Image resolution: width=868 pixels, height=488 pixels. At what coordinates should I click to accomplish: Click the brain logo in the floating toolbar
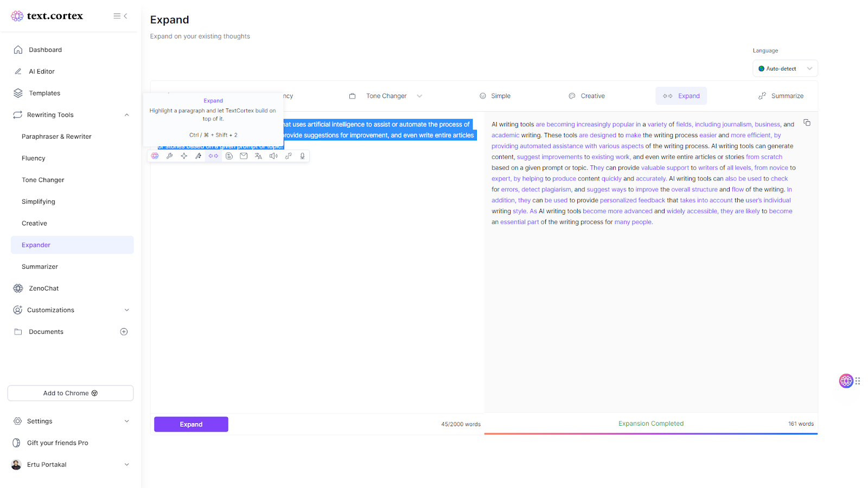pos(155,156)
